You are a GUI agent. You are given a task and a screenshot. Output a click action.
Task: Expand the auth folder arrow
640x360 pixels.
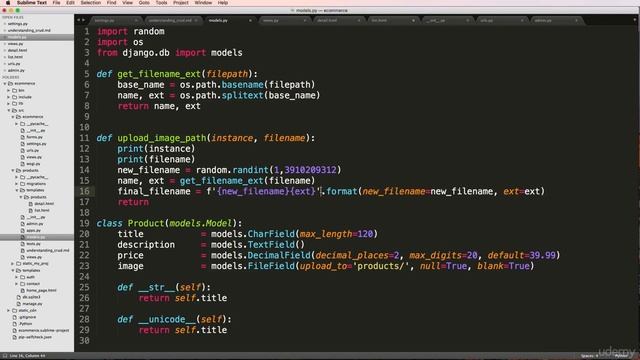point(16,277)
